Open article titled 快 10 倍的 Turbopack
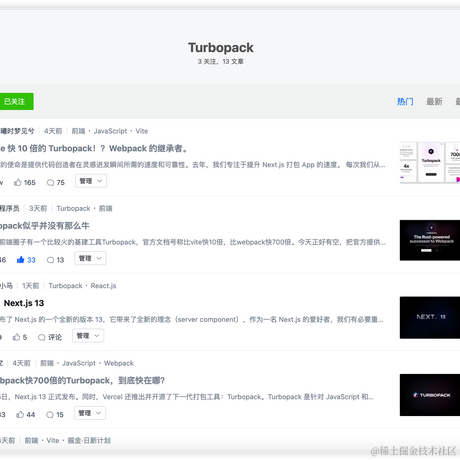460x460 pixels. (x=94, y=148)
